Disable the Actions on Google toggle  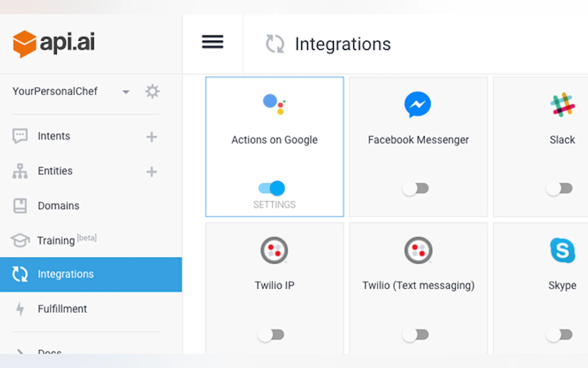[272, 188]
